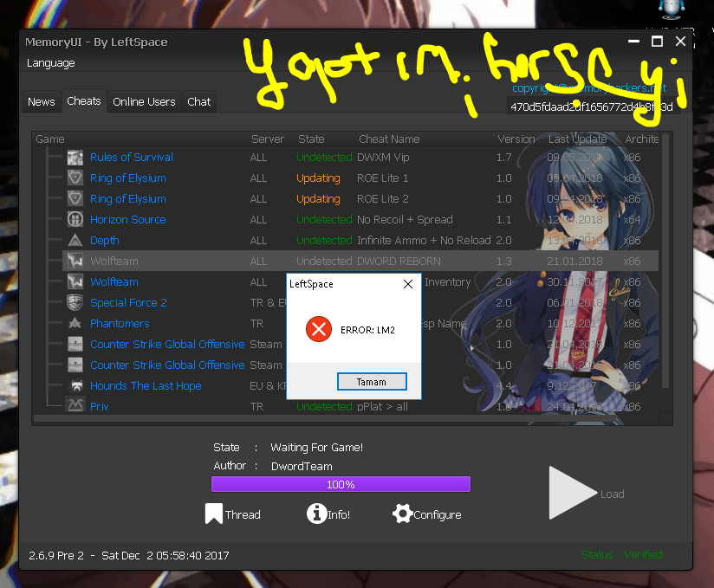Click the 100% purple progress bar

point(341,484)
